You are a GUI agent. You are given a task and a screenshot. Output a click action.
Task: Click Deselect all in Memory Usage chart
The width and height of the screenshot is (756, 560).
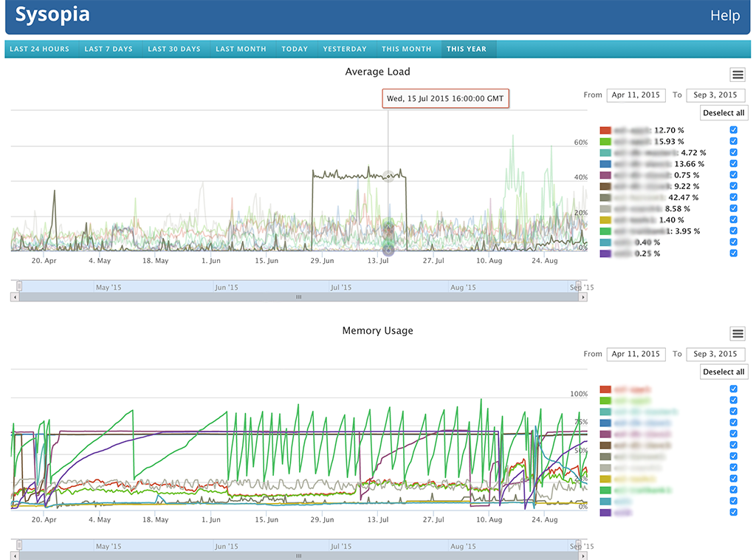click(x=724, y=372)
